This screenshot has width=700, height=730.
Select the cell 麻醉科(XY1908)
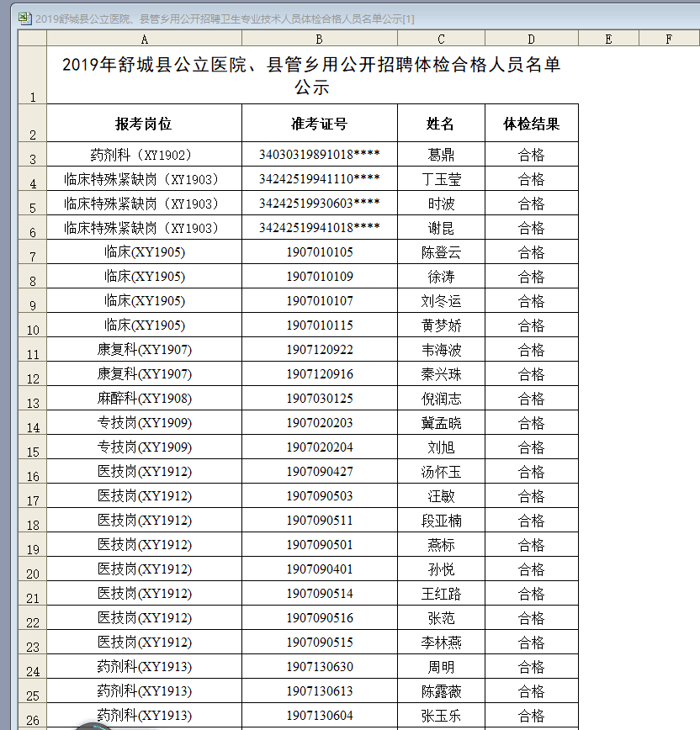coord(145,398)
